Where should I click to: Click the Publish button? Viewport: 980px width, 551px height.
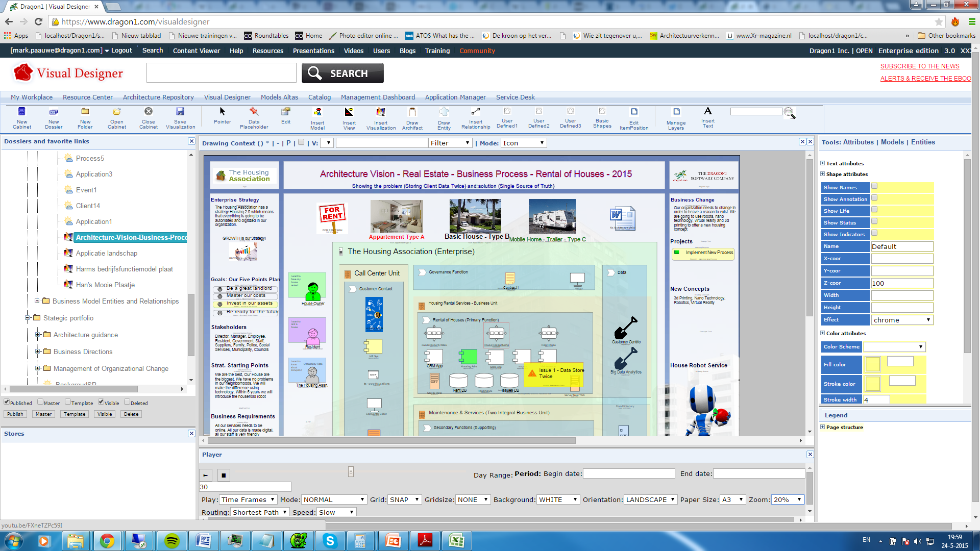pos(15,414)
